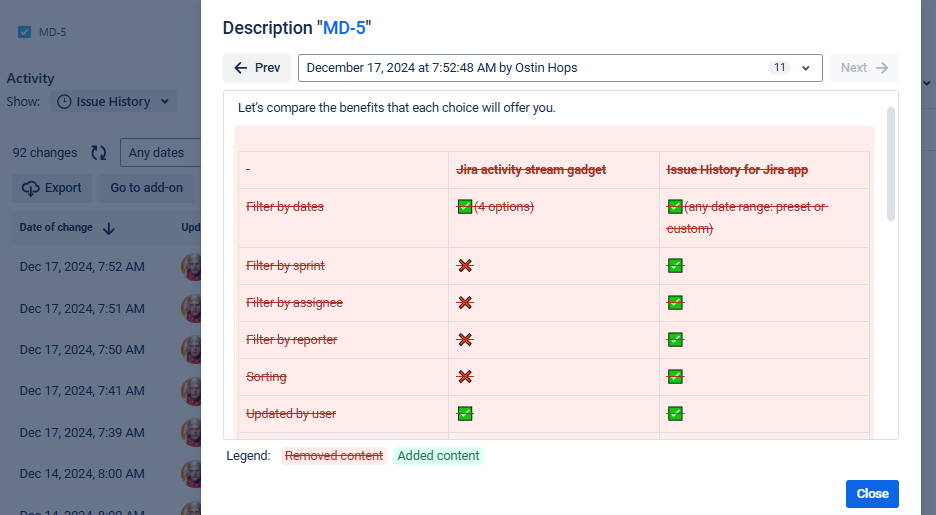Click the Sorting cell text

point(266,377)
